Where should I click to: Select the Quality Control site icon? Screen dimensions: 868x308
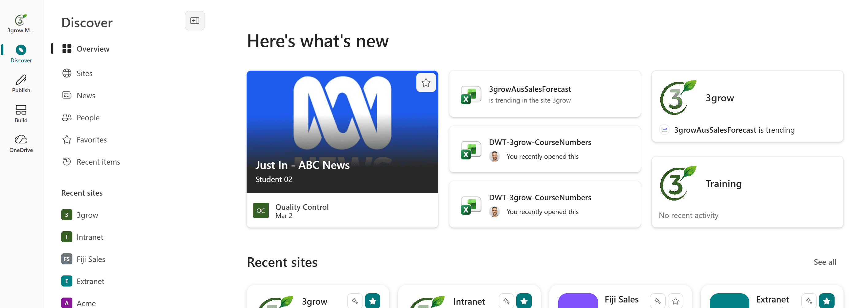(x=261, y=210)
